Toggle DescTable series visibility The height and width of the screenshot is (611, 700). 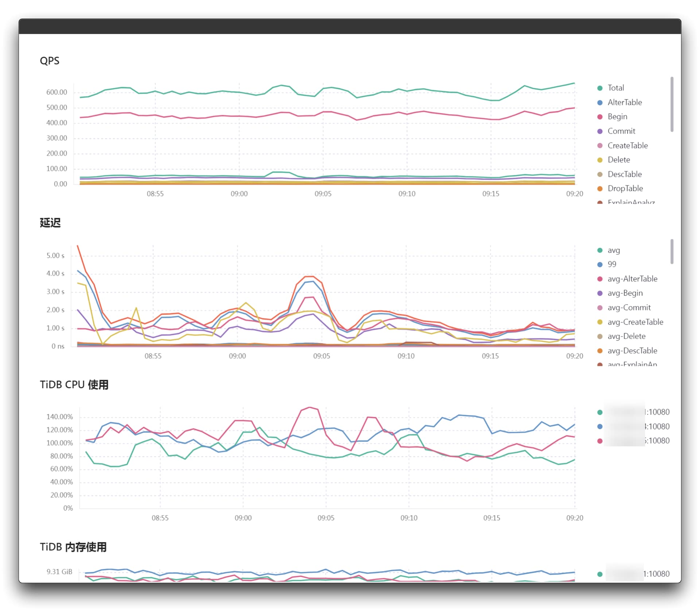pos(624,174)
